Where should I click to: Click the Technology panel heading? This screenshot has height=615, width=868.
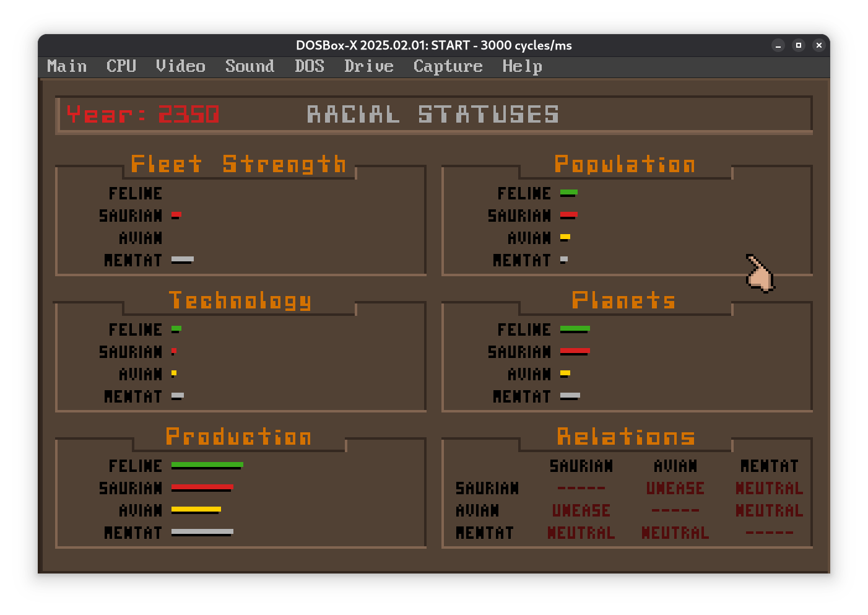(x=240, y=300)
